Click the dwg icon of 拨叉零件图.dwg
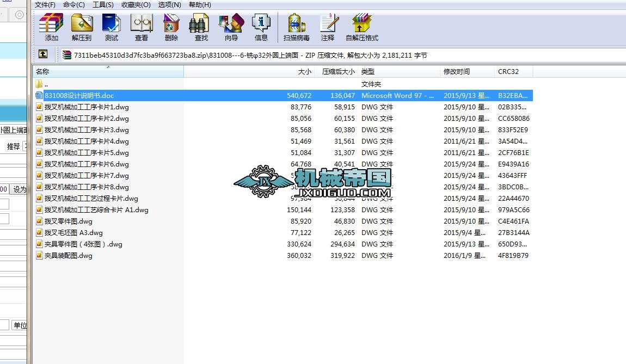 [x=39, y=221]
